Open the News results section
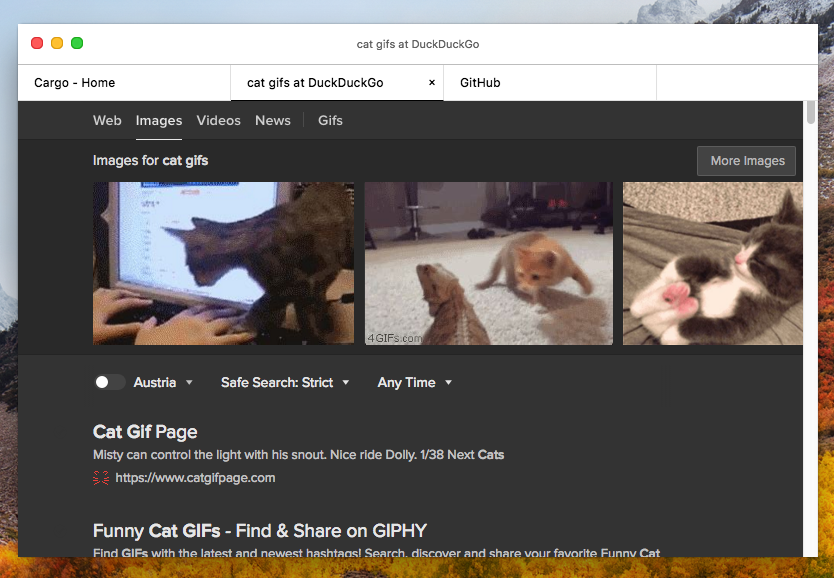 273,120
